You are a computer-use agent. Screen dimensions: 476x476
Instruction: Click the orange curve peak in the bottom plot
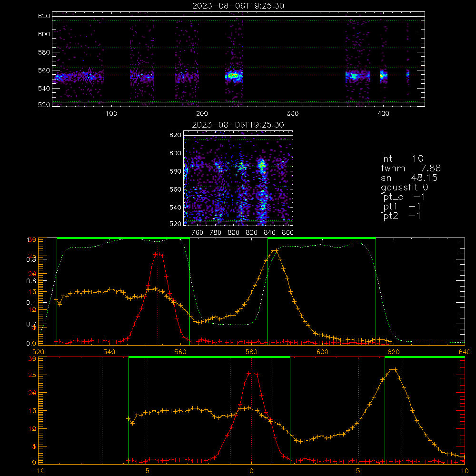393,369
